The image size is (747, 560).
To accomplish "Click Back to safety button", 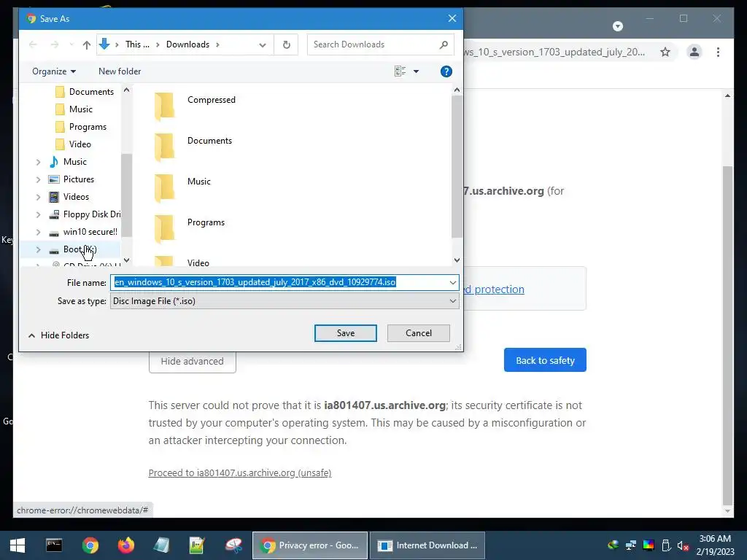I will point(545,360).
